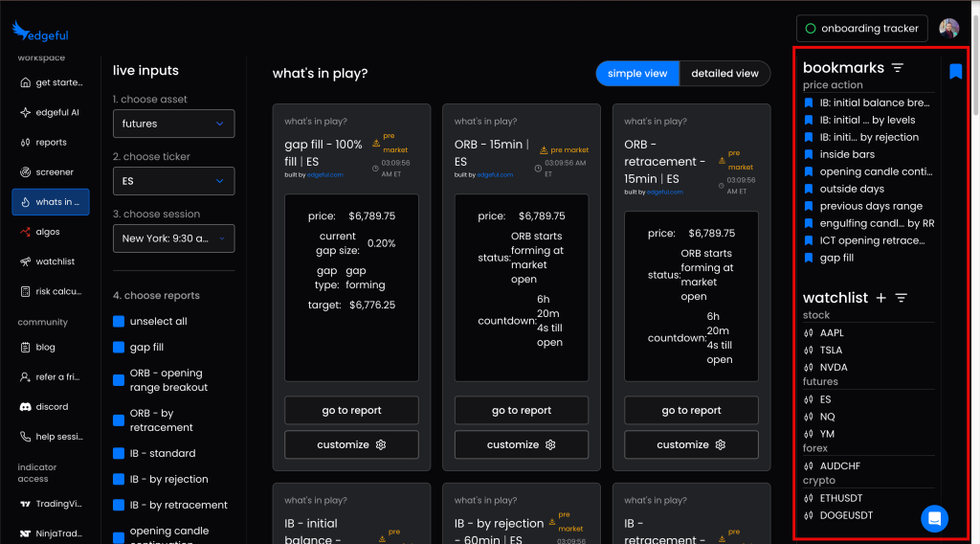
Task: Open the bookmarks filter icon
Action: (x=897, y=68)
